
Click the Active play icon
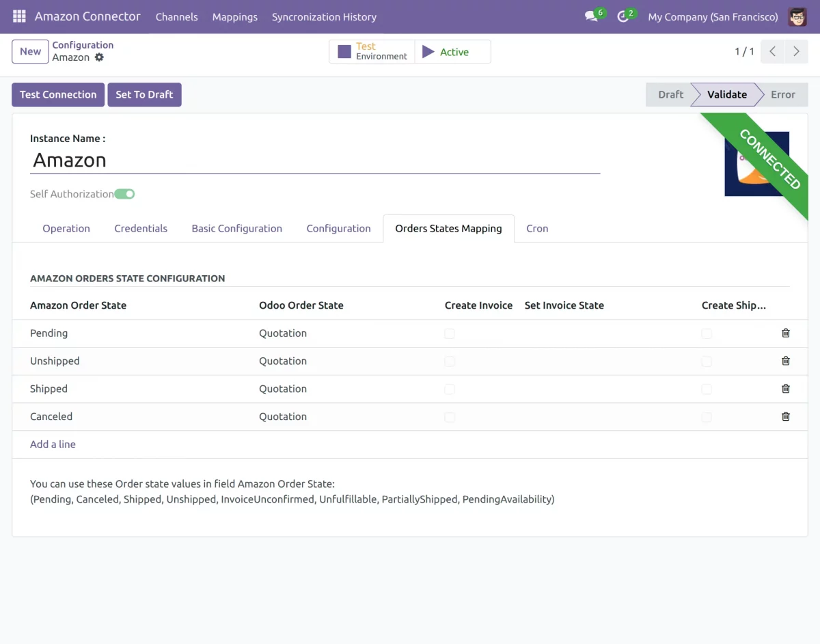click(x=428, y=52)
